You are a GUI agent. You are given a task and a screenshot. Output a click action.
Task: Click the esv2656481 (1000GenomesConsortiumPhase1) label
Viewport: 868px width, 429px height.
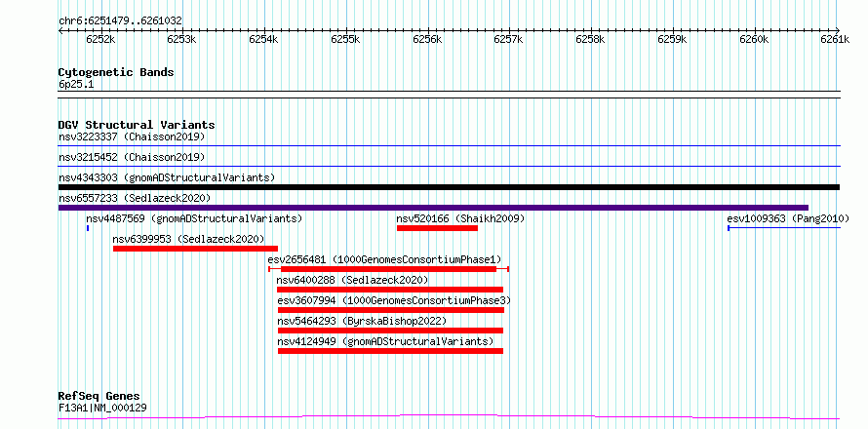point(384,259)
